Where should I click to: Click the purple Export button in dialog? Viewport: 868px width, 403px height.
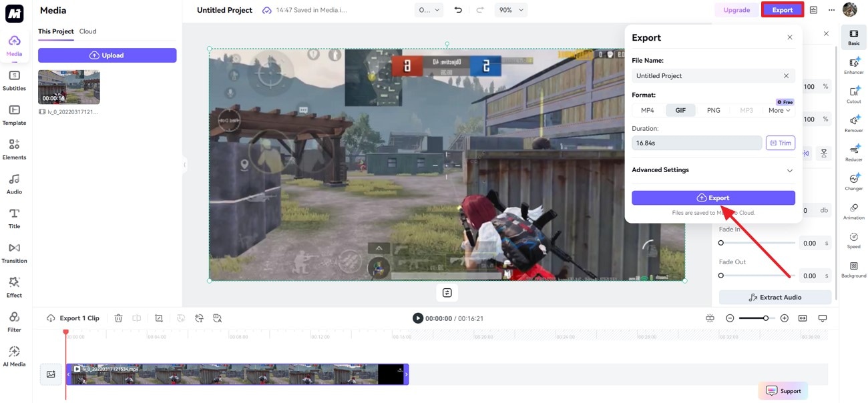tap(714, 198)
